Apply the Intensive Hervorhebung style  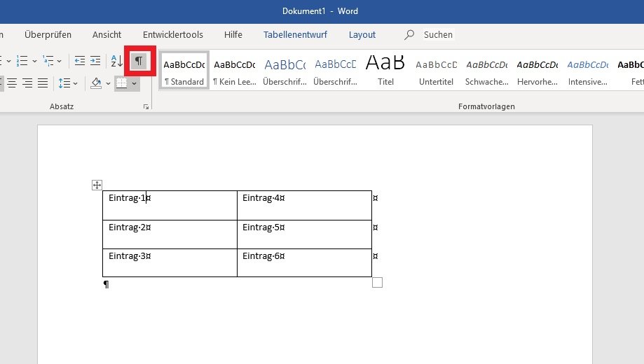click(x=588, y=70)
